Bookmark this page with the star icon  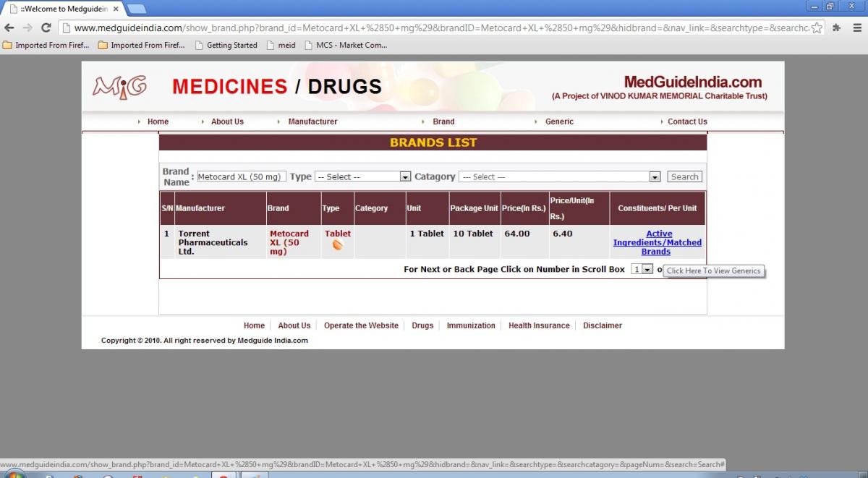(x=816, y=28)
